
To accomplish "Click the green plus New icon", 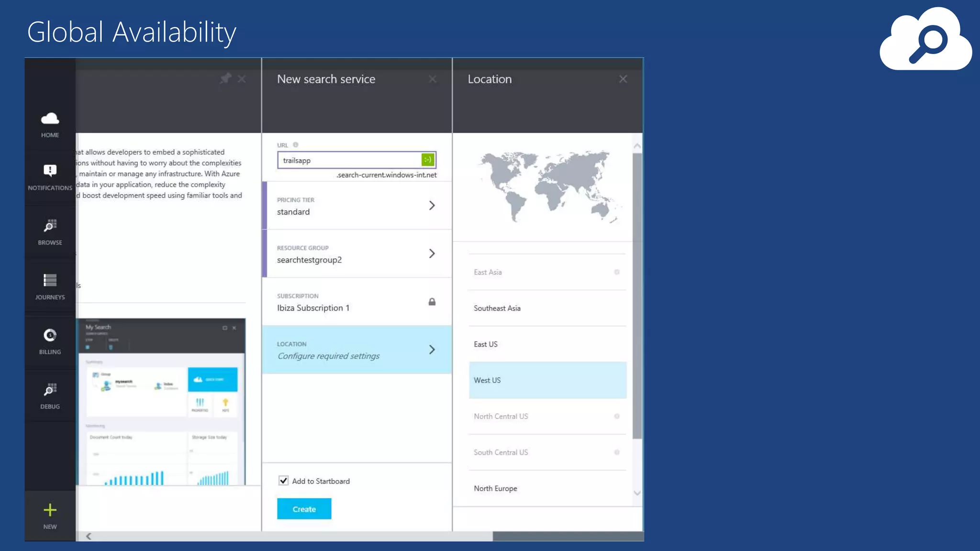I will click(x=50, y=510).
